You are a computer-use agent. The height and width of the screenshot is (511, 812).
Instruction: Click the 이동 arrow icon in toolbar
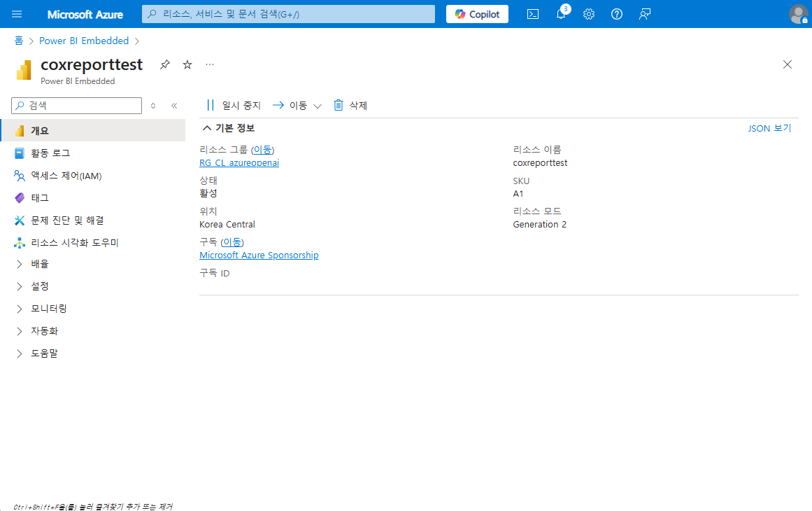[x=278, y=105]
